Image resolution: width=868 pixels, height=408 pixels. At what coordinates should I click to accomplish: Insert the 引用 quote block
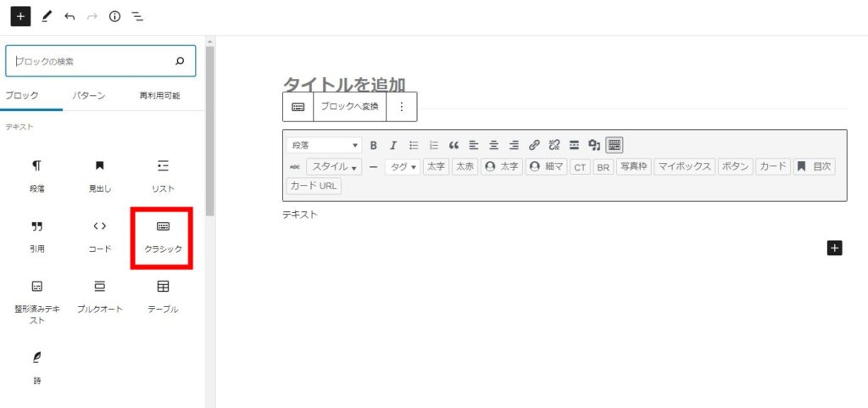(x=36, y=238)
